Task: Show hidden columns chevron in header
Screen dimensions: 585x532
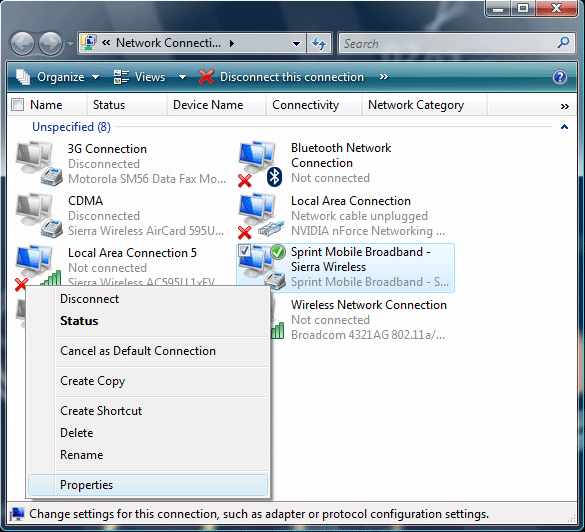Action: pos(564,107)
